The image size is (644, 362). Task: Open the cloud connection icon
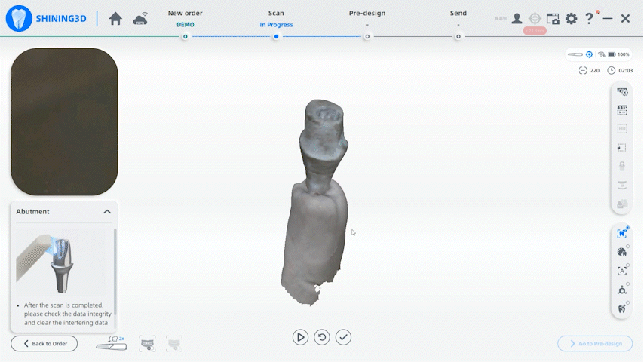pyautogui.click(x=140, y=19)
